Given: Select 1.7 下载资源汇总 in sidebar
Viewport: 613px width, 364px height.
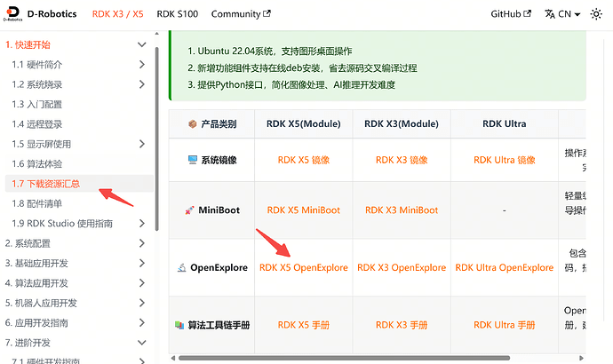Looking at the screenshot, I should 45,184.
